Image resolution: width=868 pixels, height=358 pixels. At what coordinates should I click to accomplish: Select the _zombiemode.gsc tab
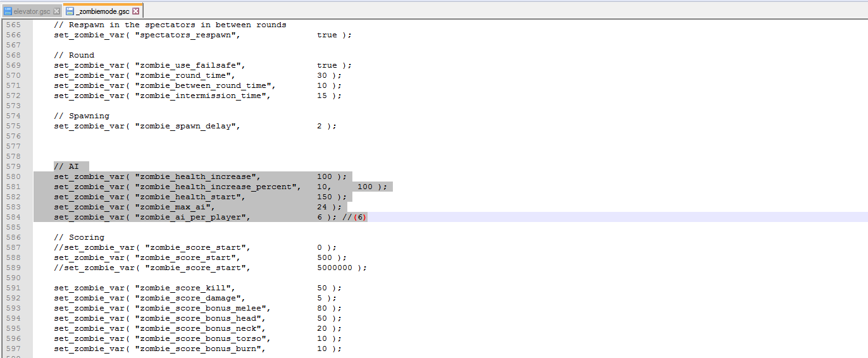click(x=102, y=11)
